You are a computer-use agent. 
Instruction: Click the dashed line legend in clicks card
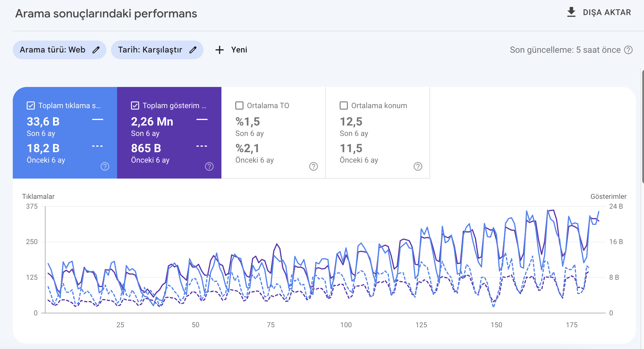pos(98,146)
